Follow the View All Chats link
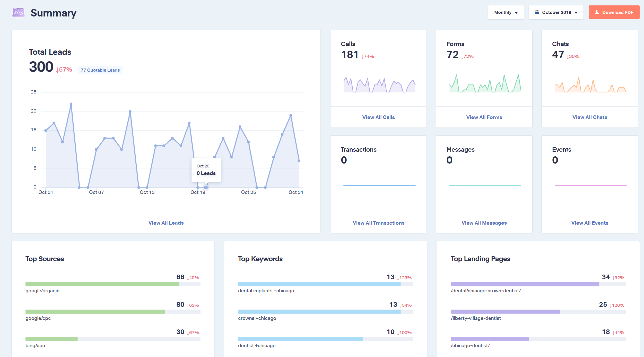Viewport: 644px width, 357px height. (x=590, y=117)
